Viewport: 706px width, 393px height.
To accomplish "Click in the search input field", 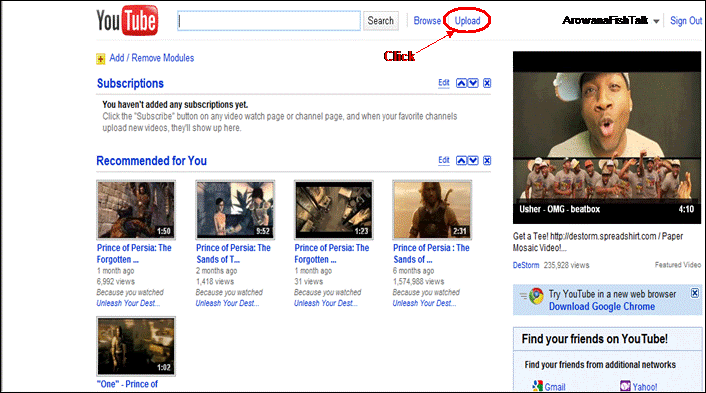I will pos(269,21).
